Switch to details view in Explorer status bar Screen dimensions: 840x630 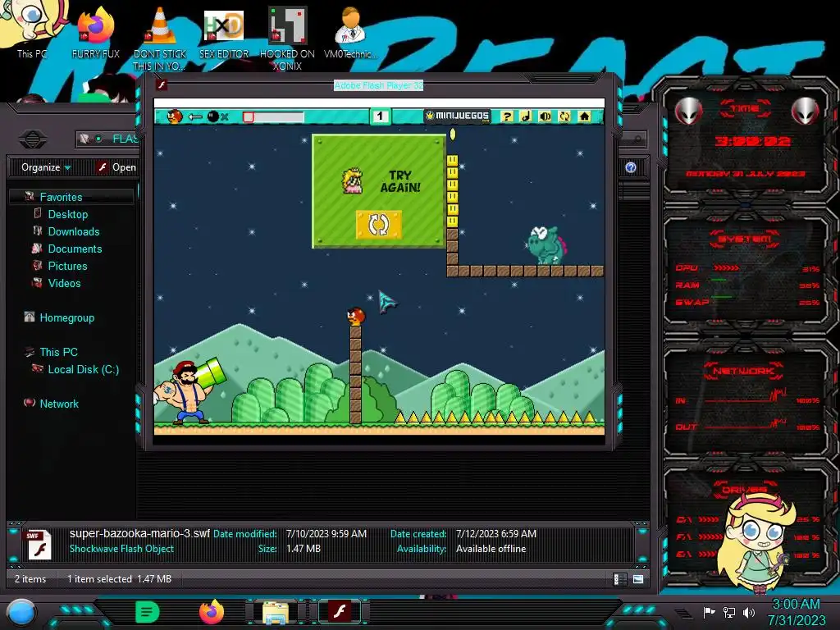(620, 578)
